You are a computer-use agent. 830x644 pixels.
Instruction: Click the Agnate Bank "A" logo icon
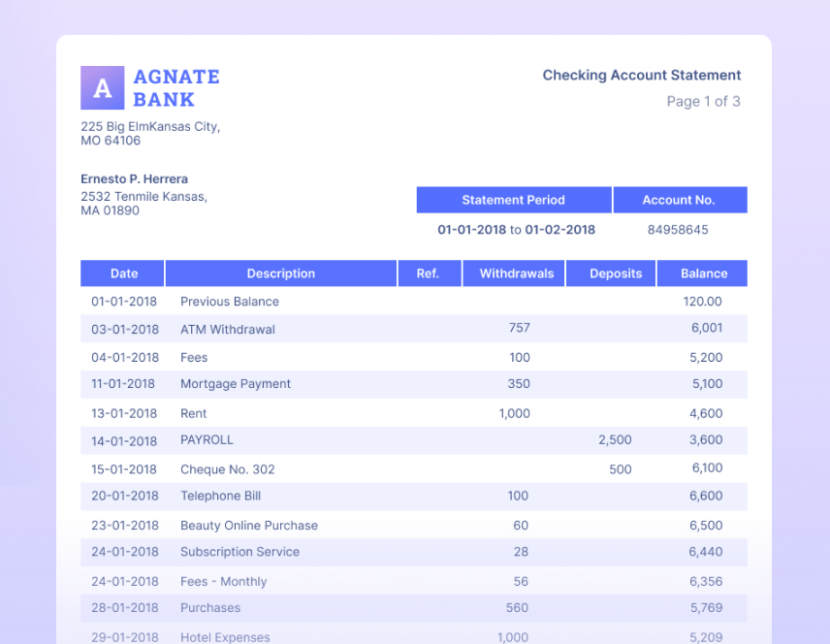102,88
